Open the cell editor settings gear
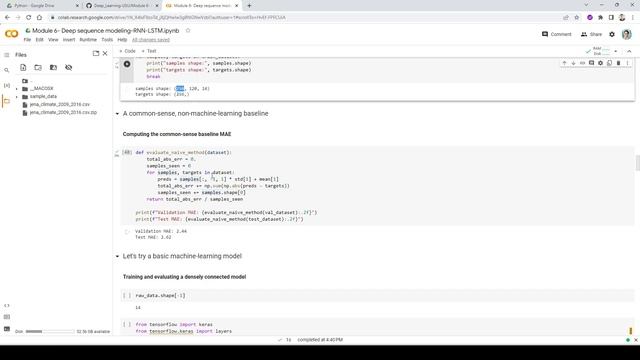Viewport: 640px width, 360px height. (x=600, y=63)
